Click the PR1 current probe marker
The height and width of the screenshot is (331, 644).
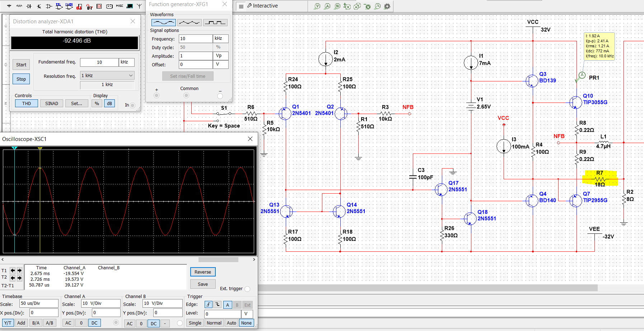582,75
